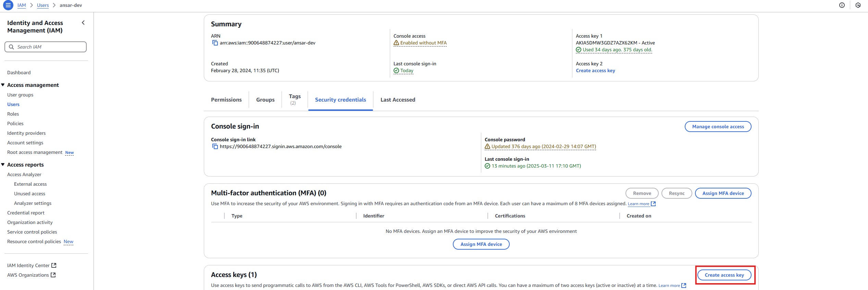The width and height of the screenshot is (868, 290).
Task: Open IAM Identity Center link in sidebar
Action: pos(28,265)
